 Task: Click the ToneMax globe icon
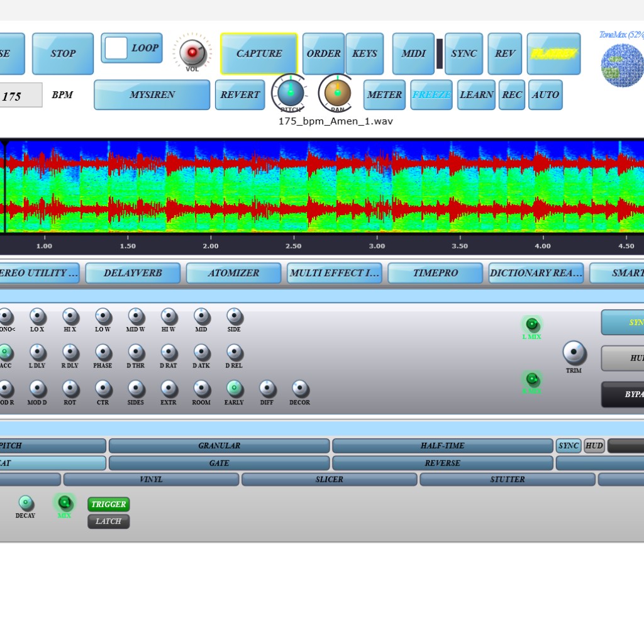tap(621, 65)
